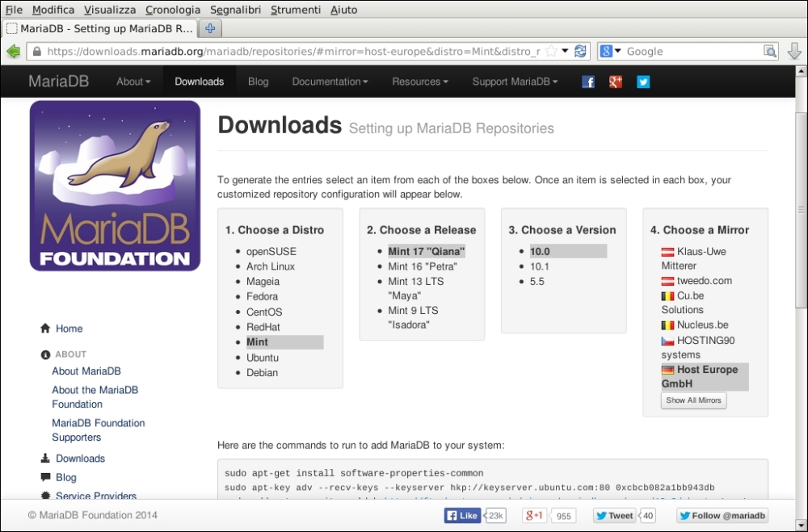808x532 pixels.
Task: Click the Tweet button
Action: pyautogui.click(x=614, y=515)
